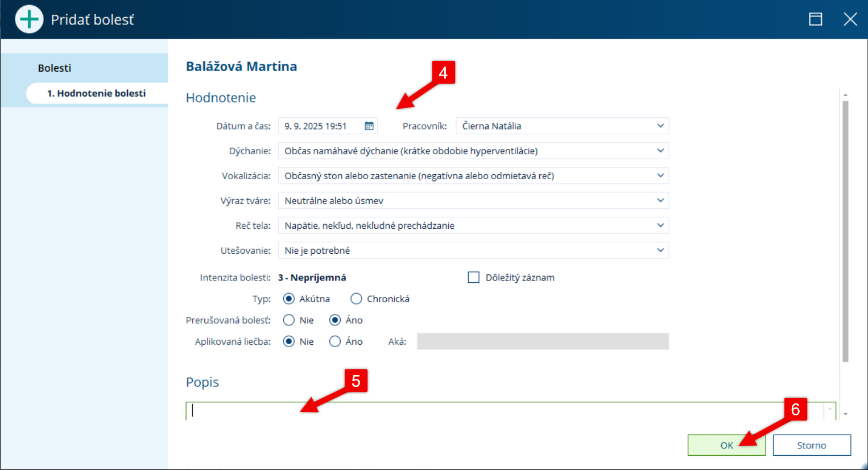Select Akútna pain type

point(289,299)
